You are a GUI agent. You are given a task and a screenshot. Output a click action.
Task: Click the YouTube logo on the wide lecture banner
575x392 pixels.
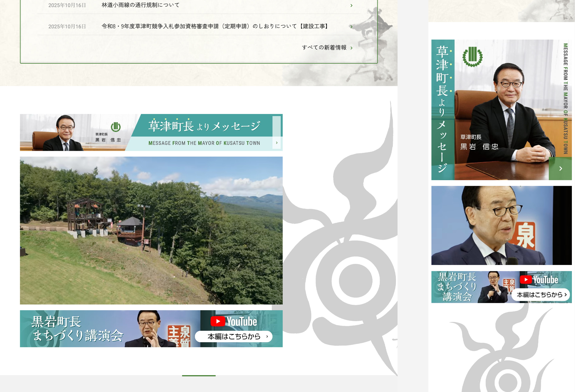[234, 321]
